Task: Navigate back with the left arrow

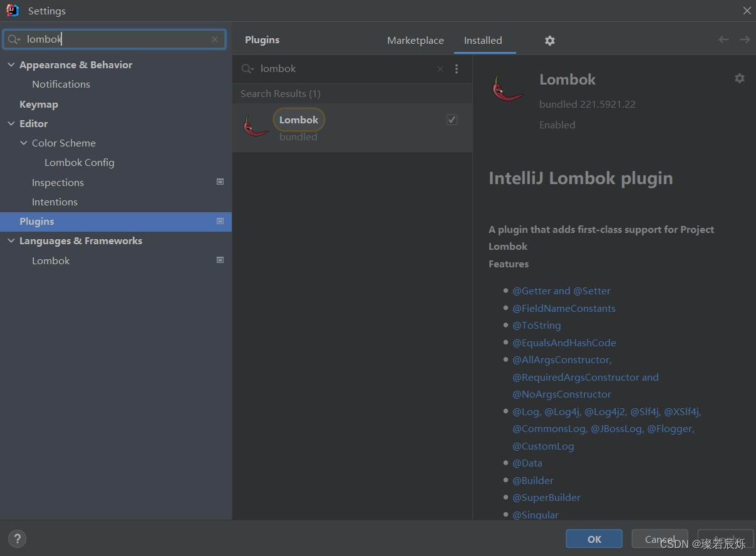Action: pyautogui.click(x=723, y=39)
